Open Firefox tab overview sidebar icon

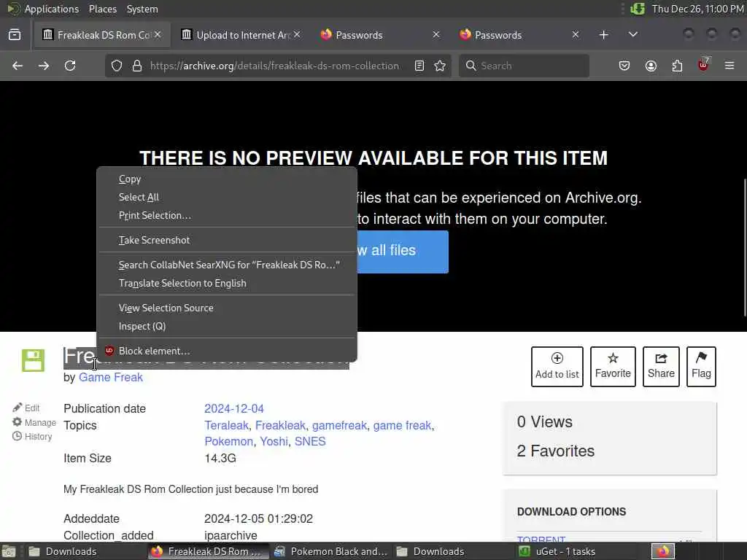15,35
